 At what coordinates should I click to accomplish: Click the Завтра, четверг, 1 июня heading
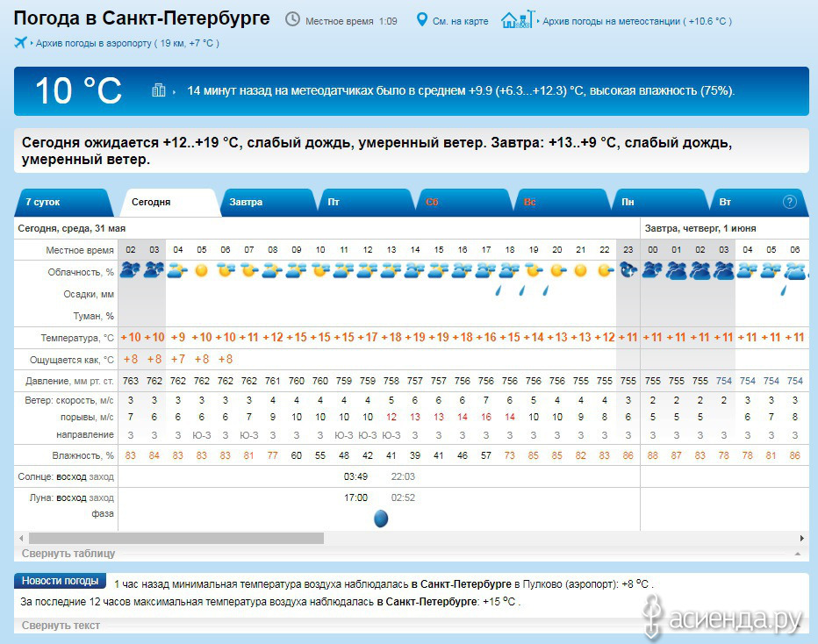(700, 228)
